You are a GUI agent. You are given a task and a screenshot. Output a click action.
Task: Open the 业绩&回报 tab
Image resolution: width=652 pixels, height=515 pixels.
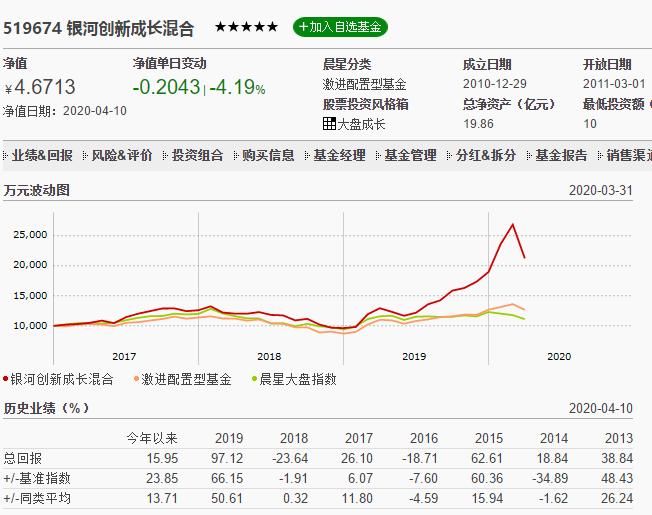pyautogui.click(x=42, y=155)
